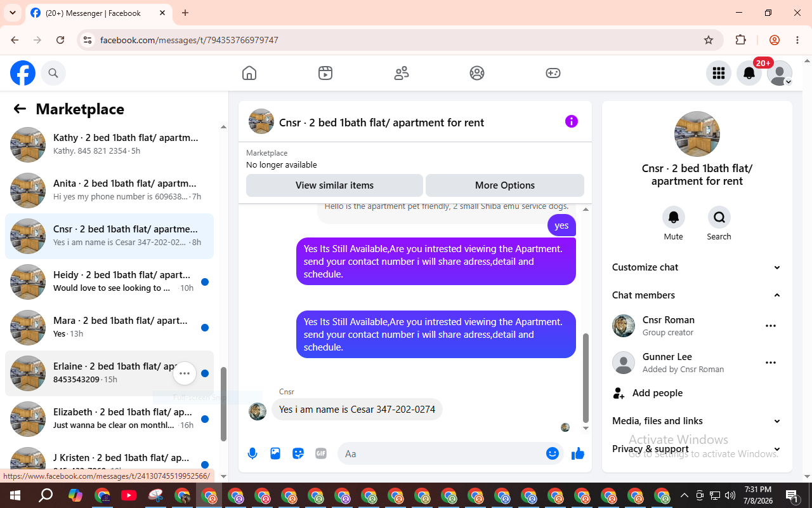Open the Facebook home logo

coord(23,73)
